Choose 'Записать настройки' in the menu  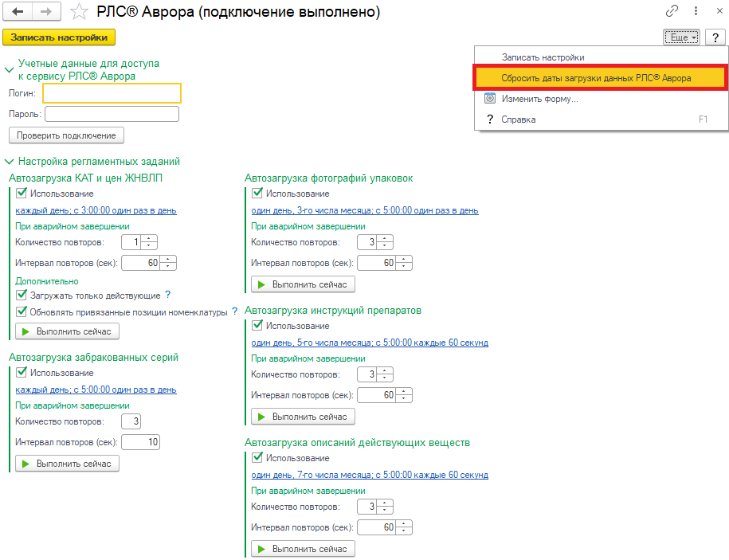click(x=601, y=57)
